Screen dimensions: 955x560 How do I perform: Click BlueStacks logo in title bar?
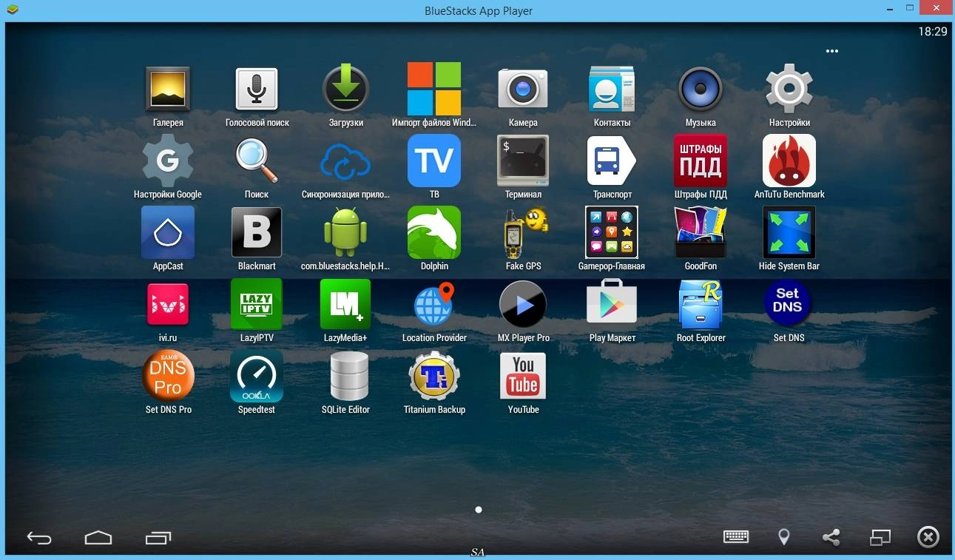(x=12, y=10)
